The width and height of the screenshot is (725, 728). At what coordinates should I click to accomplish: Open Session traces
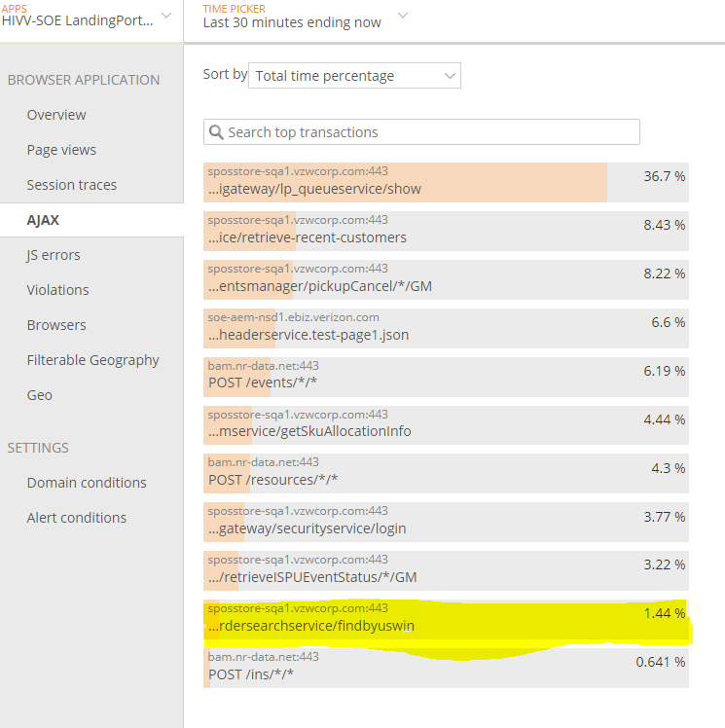click(71, 185)
